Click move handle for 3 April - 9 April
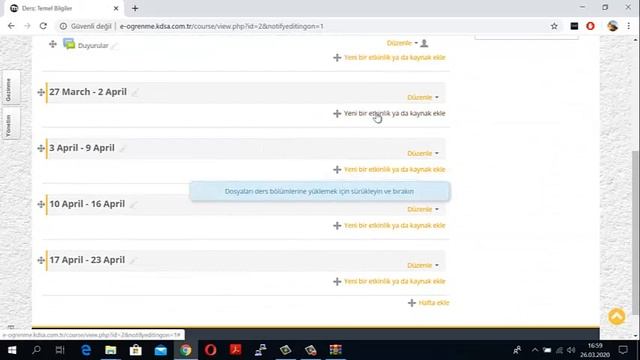This screenshot has width=640, height=360. 41,148
